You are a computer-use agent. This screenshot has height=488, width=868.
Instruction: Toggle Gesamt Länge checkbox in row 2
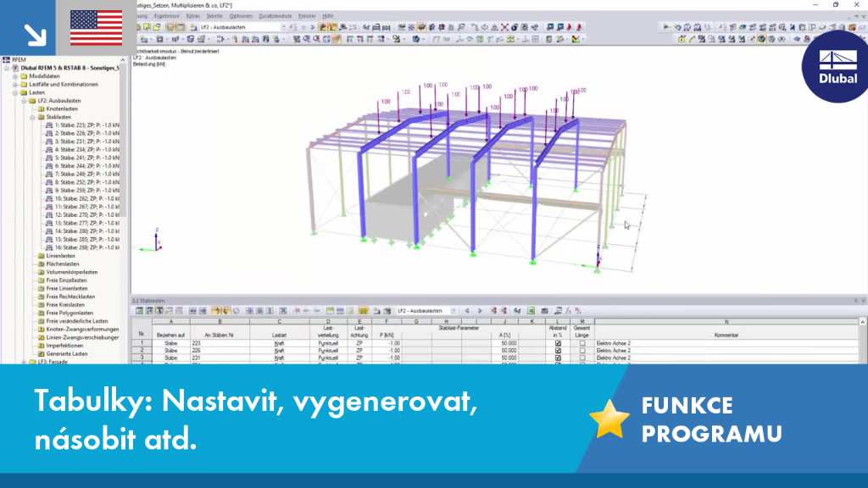581,351
